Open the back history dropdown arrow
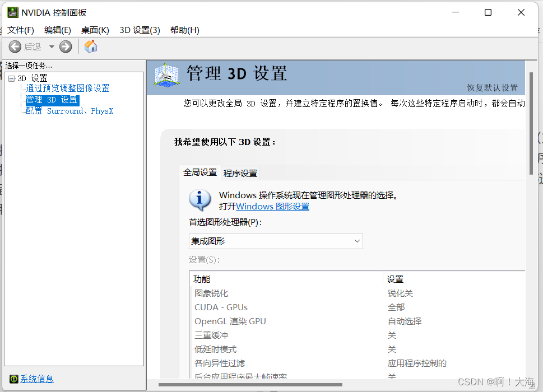 click(x=52, y=46)
